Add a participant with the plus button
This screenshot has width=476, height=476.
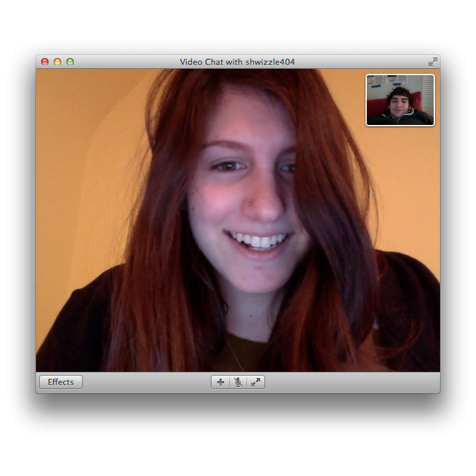[x=221, y=382]
